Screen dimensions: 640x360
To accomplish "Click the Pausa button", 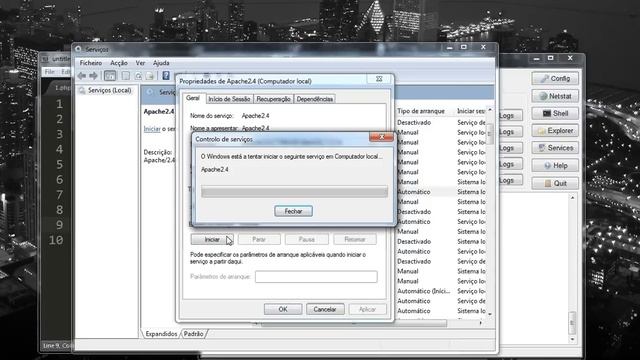I will tap(307, 239).
